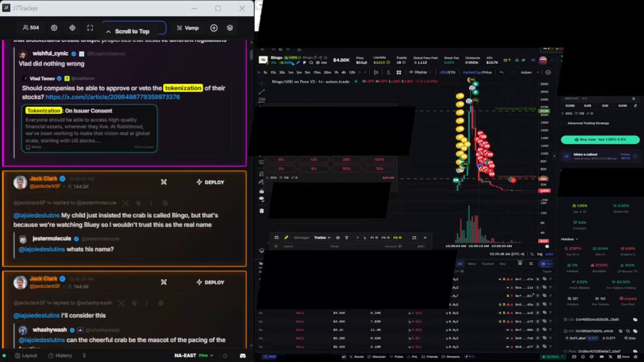Click the undo arrow in chart toolbar
Image resolution: width=644 pixels, height=362 pixels.
click(x=501, y=72)
